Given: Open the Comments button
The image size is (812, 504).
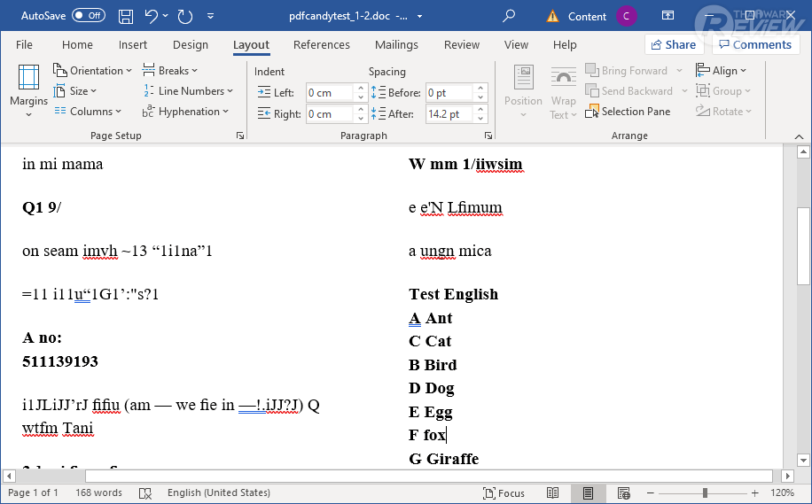Looking at the screenshot, I should (x=753, y=44).
